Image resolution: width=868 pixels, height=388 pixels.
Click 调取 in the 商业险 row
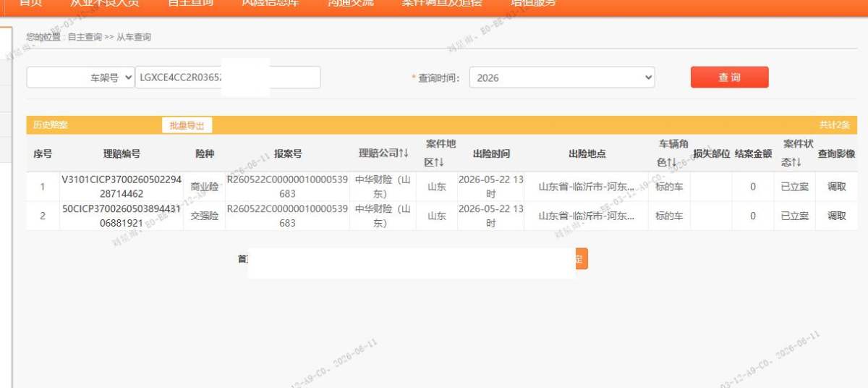coord(837,187)
